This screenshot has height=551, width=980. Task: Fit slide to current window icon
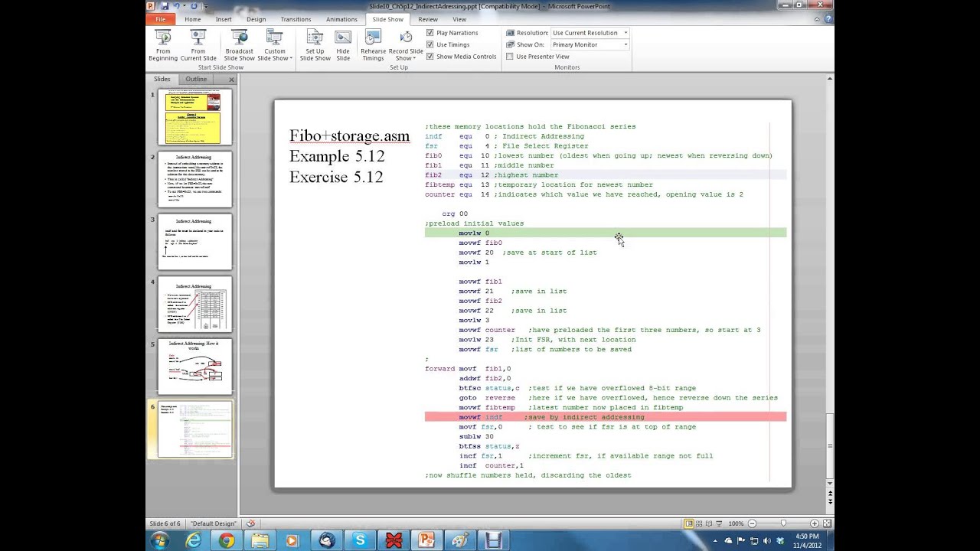(827, 523)
